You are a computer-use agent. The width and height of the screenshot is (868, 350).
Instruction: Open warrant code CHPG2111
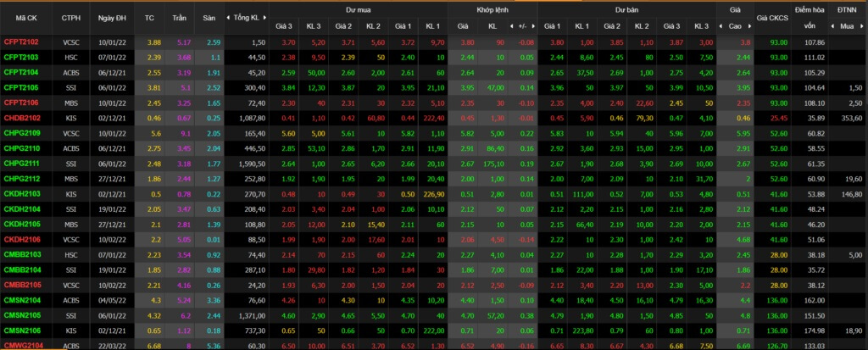coord(21,164)
